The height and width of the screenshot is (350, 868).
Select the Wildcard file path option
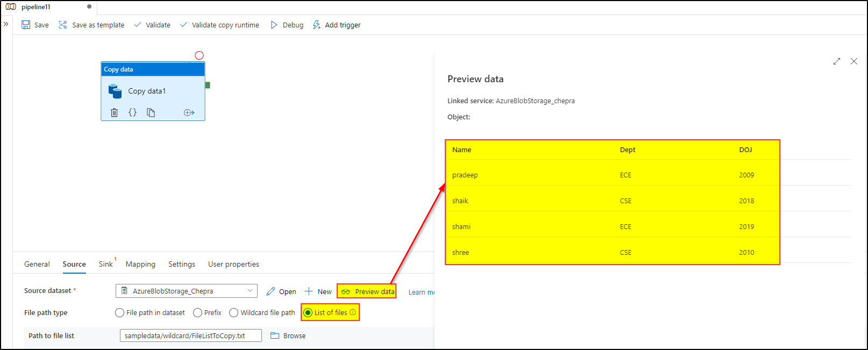point(233,312)
